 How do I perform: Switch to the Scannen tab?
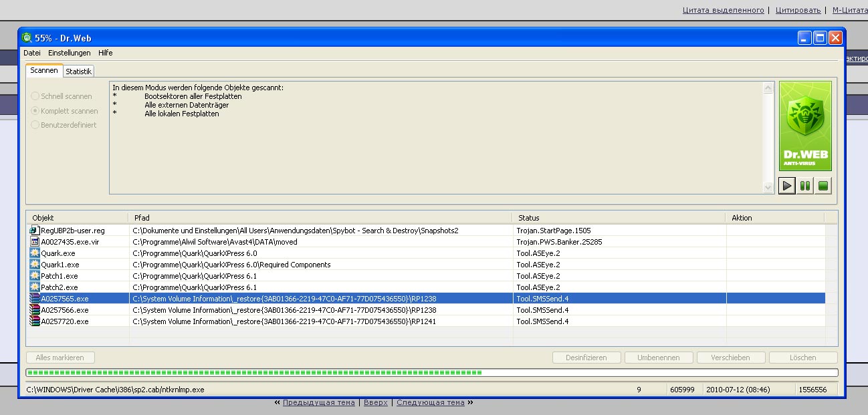[x=44, y=70]
